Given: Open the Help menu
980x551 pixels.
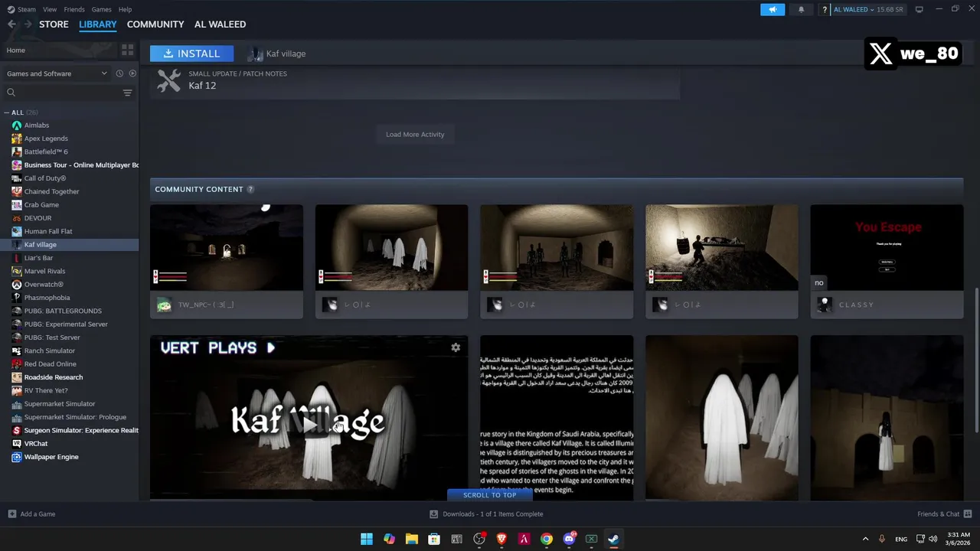Looking at the screenshot, I should click(x=125, y=9).
